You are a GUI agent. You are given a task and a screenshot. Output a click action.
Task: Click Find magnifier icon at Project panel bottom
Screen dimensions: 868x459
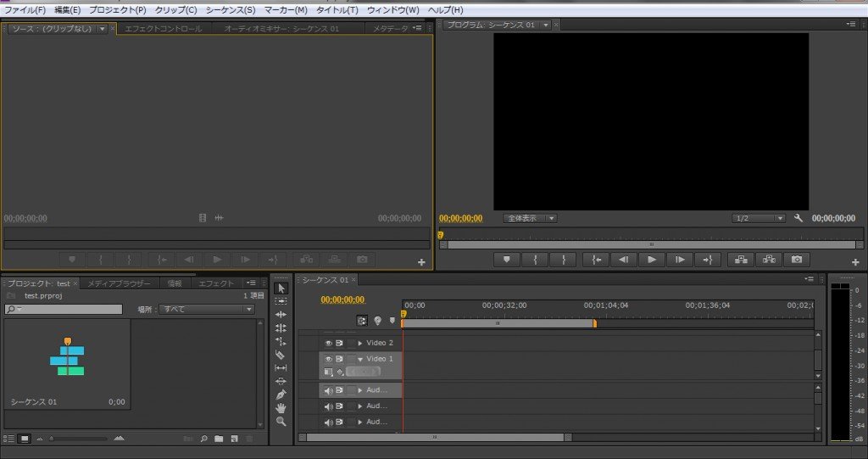click(x=203, y=439)
